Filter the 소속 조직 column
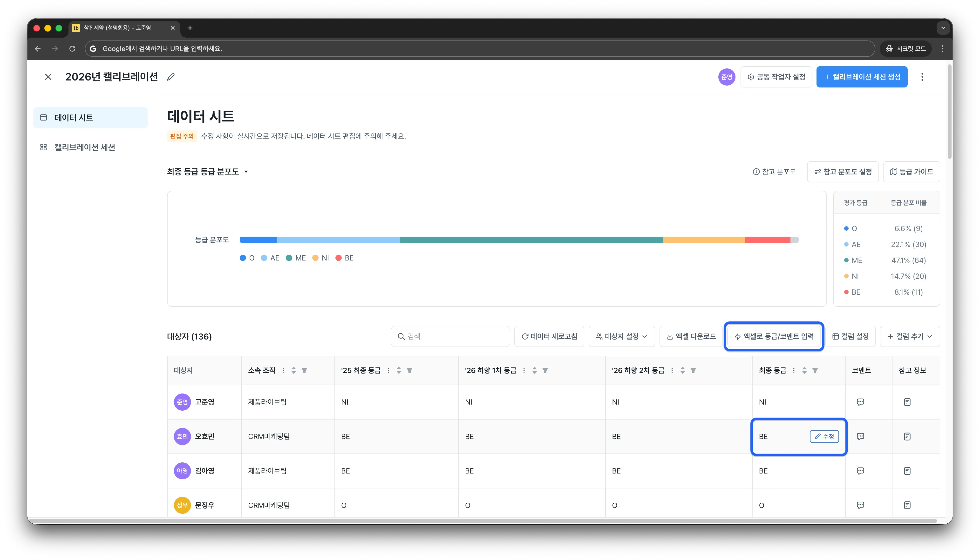The width and height of the screenshot is (980, 560). click(x=305, y=370)
